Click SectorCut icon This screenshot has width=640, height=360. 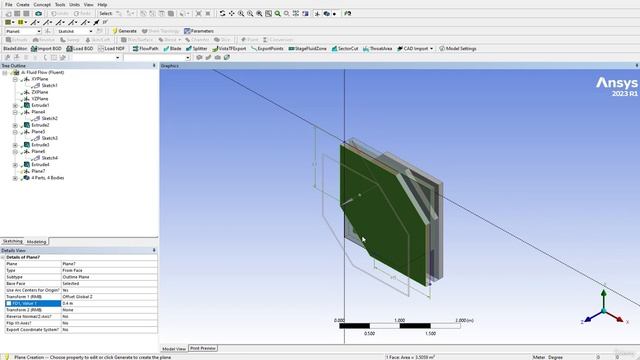tap(344, 49)
